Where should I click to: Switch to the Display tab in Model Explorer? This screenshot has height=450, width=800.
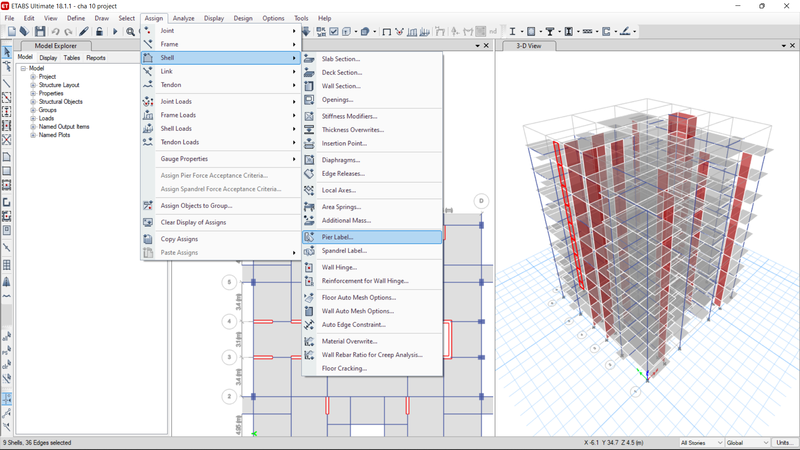[48, 58]
